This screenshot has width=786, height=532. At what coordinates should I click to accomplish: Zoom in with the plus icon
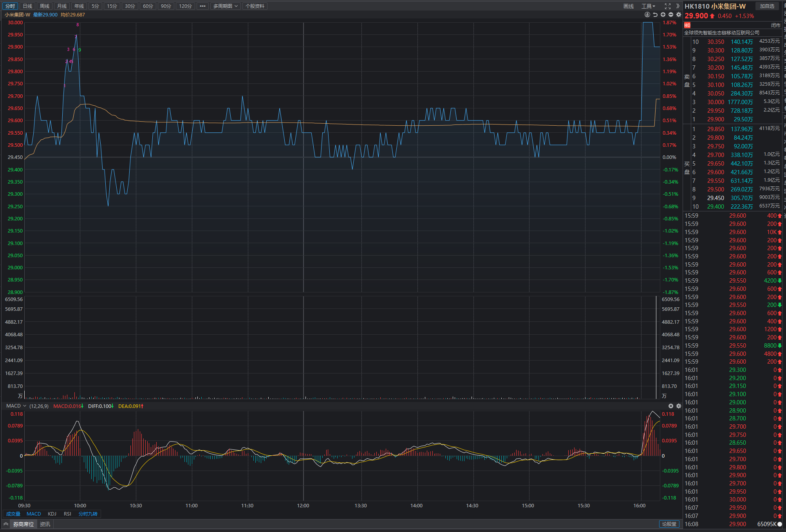663,14
